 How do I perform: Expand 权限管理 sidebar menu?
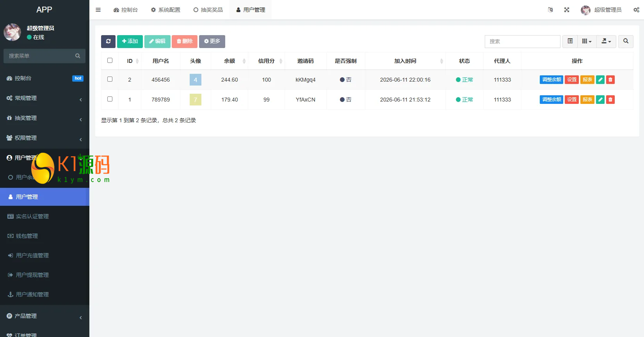tap(44, 138)
